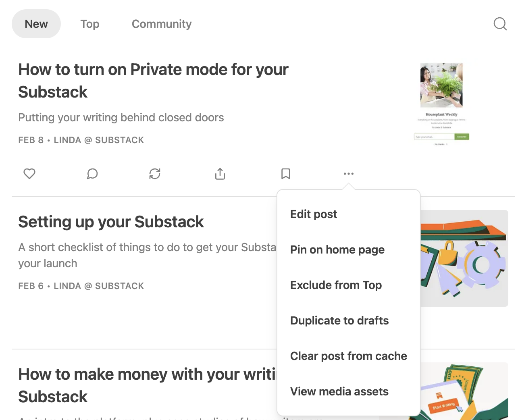Click the money illustration thumbnail
The image size is (520, 420).
click(464, 391)
